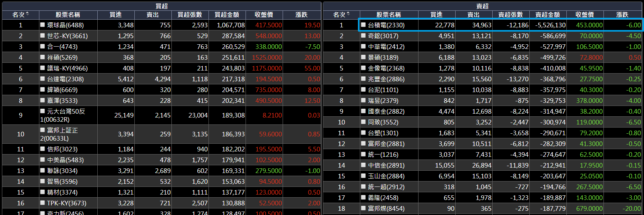Click stock name 中信金(2891)
The height and width of the screenshot is (215, 644).
pos(386,165)
